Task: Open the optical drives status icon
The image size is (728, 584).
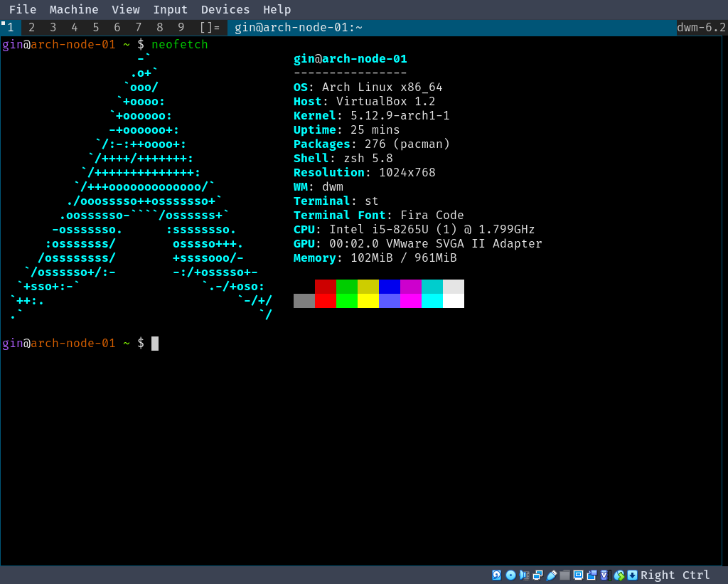Action: (x=509, y=575)
